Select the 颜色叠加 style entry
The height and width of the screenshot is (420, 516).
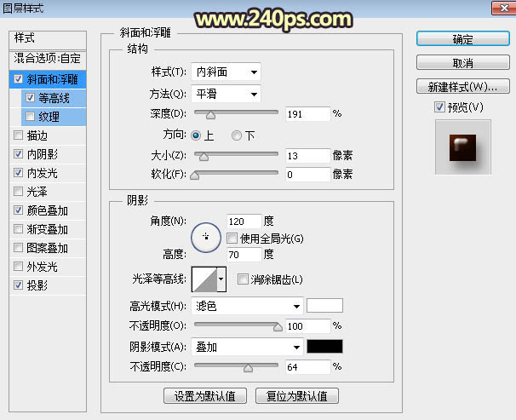[x=48, y=210]
